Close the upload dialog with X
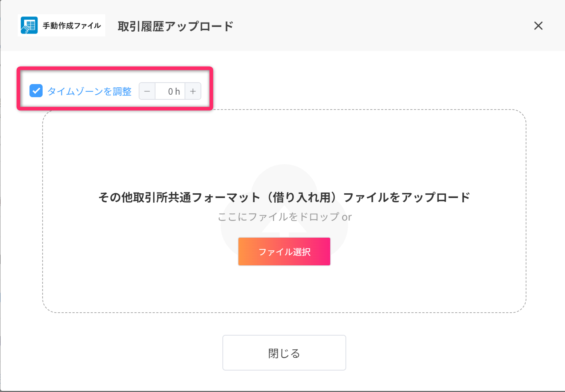 click(538, 26)
